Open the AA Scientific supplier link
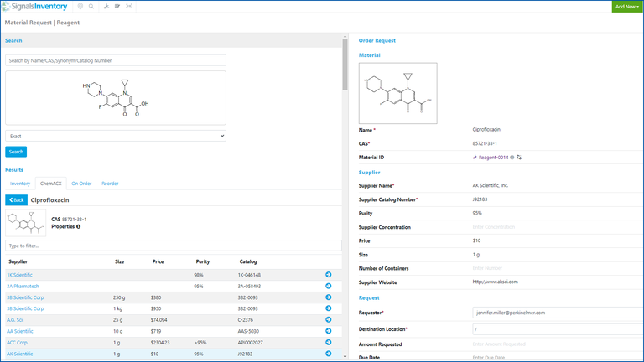 [20, 331]
